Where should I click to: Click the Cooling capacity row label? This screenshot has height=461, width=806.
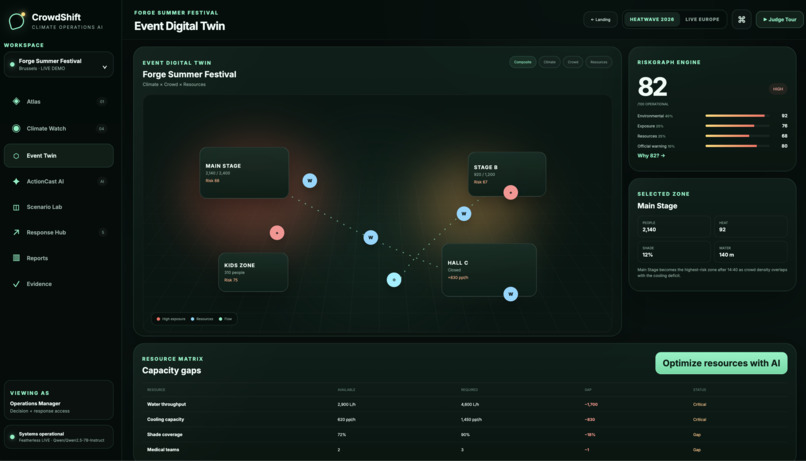pos(166,419)
